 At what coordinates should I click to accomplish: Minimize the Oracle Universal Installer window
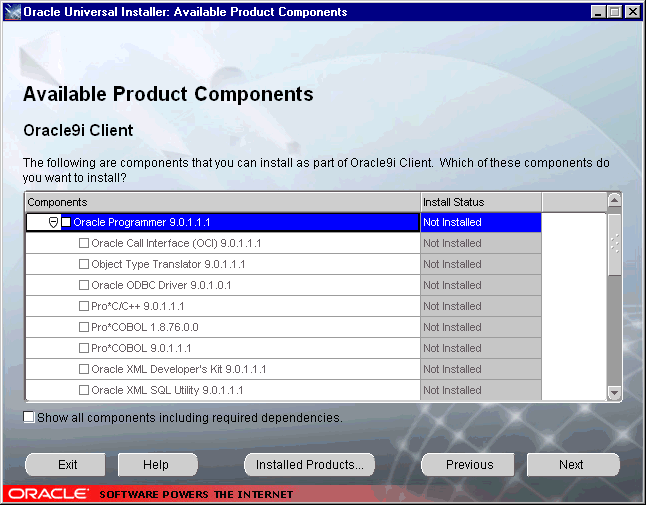pos(598,12)
